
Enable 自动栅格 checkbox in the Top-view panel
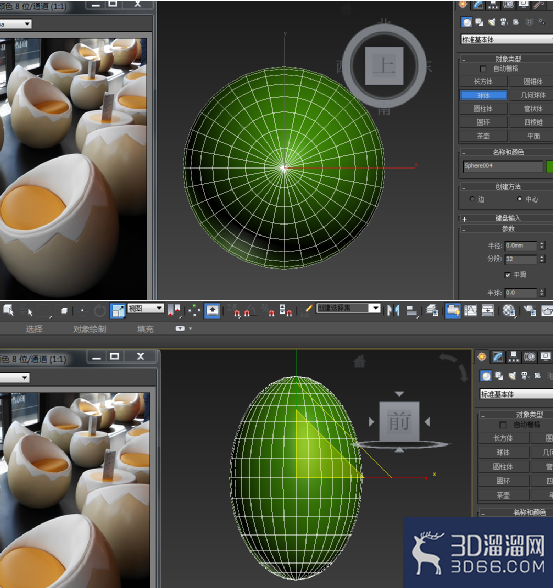[x=483, y=69]
